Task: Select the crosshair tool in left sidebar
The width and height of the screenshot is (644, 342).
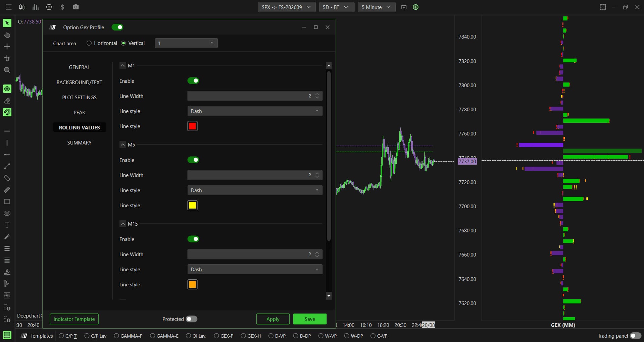Action: 7,47
